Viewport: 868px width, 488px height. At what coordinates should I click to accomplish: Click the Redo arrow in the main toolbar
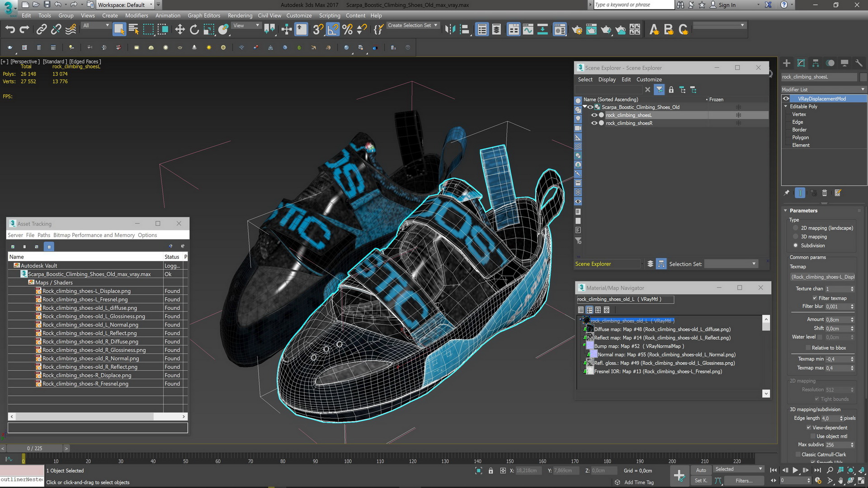point(24,30)
